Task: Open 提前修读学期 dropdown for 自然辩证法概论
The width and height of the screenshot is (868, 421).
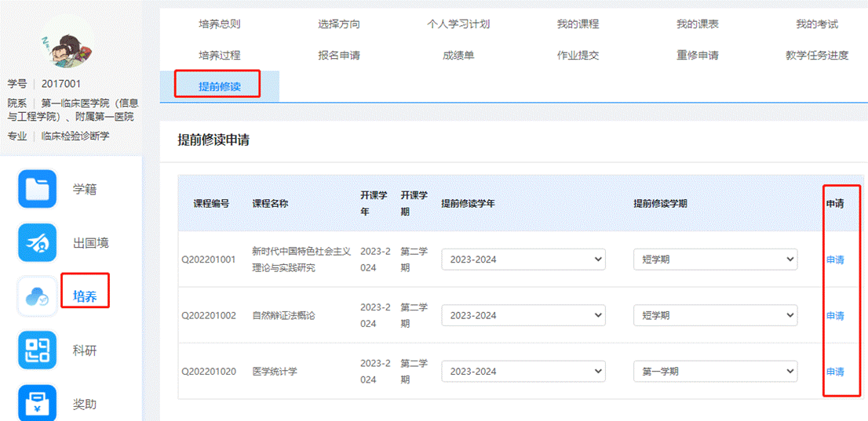Action: 715,315
